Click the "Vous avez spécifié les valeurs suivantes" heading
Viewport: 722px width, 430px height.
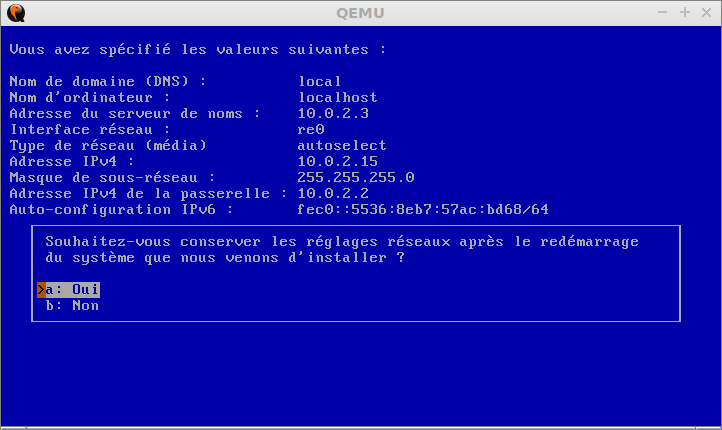coord(198,49)
